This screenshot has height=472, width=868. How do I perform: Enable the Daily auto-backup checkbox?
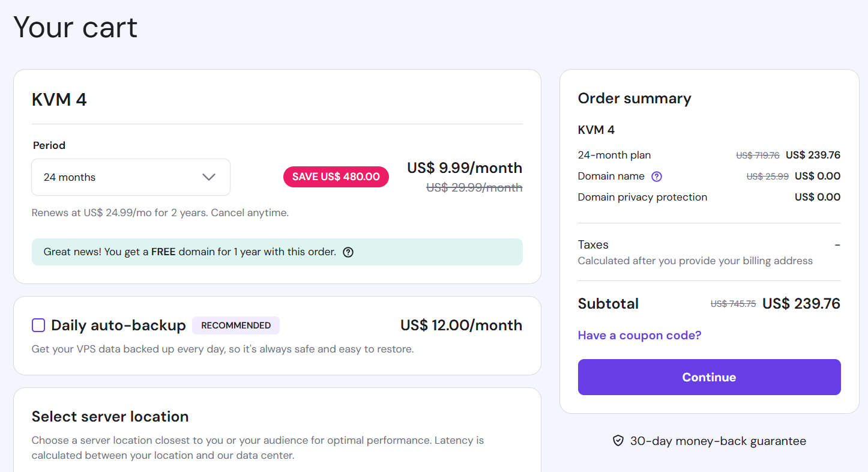[38, 325]
